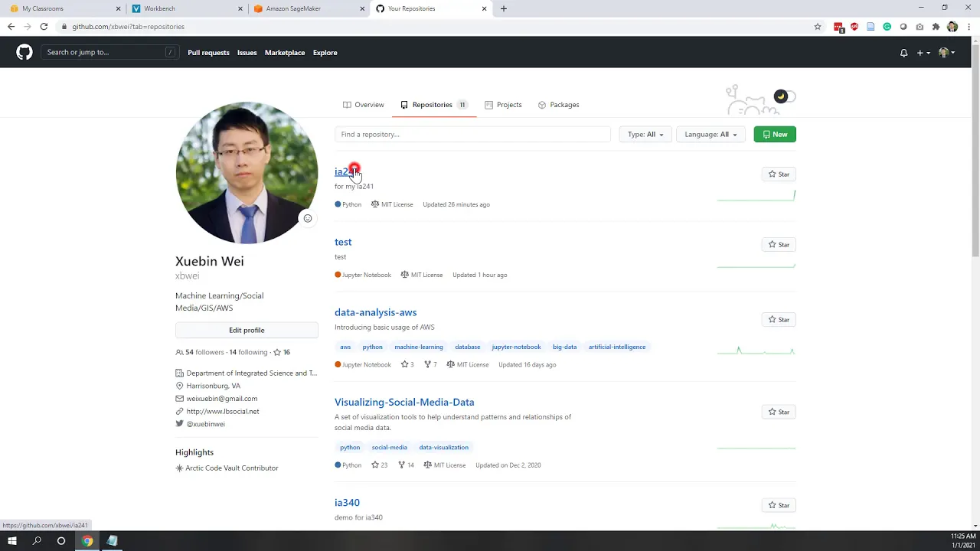Bookmark this page with the star icon

click(818, 27)
